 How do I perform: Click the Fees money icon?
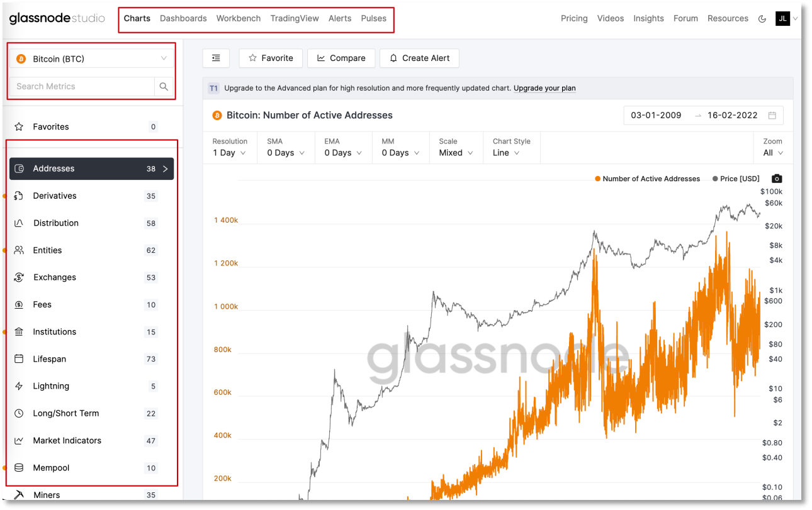tap(19, 304)
